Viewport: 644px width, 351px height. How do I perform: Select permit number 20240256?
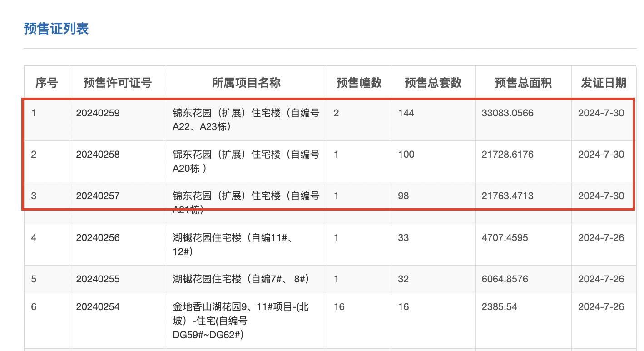pos(98,237)
